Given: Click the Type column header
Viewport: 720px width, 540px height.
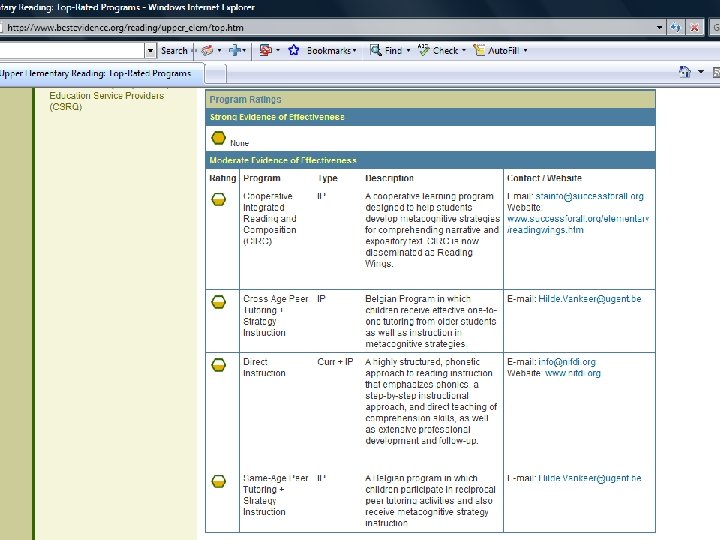Looking at the screenshot, I should [327, 178].
